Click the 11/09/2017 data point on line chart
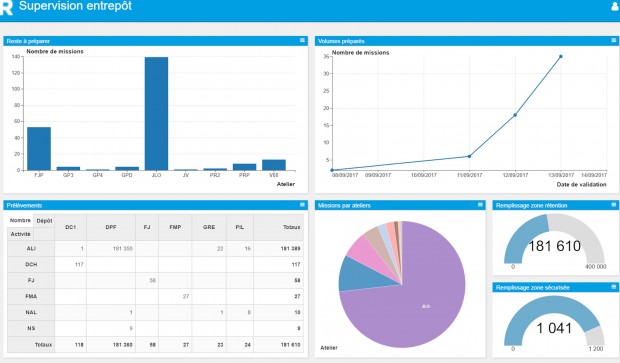This screenshot has height=363, width=620. tap(469, 156)
